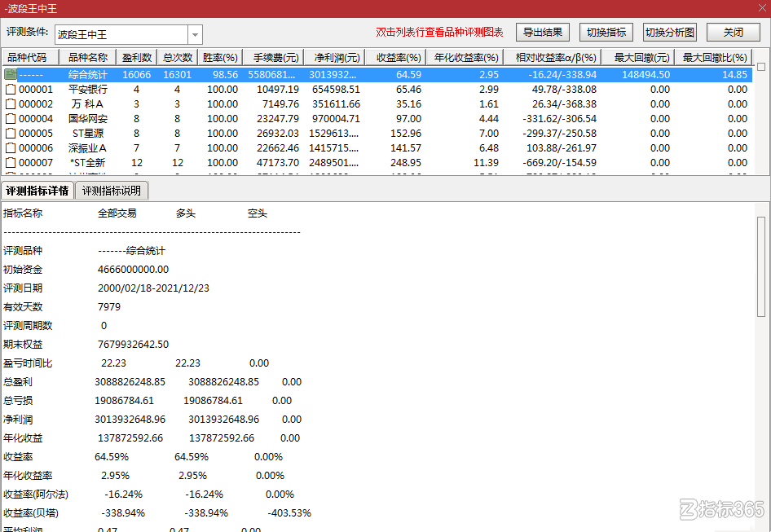The image size is (771, 532).
Task: Select the ST星源 row name
Action: click(x=87, y=134)
